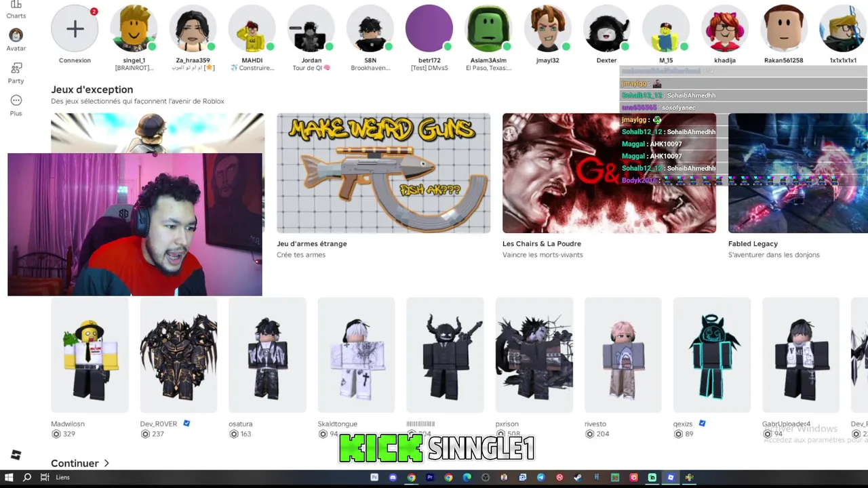Open friend Za_hraa359's avatar

coord(193,28)
